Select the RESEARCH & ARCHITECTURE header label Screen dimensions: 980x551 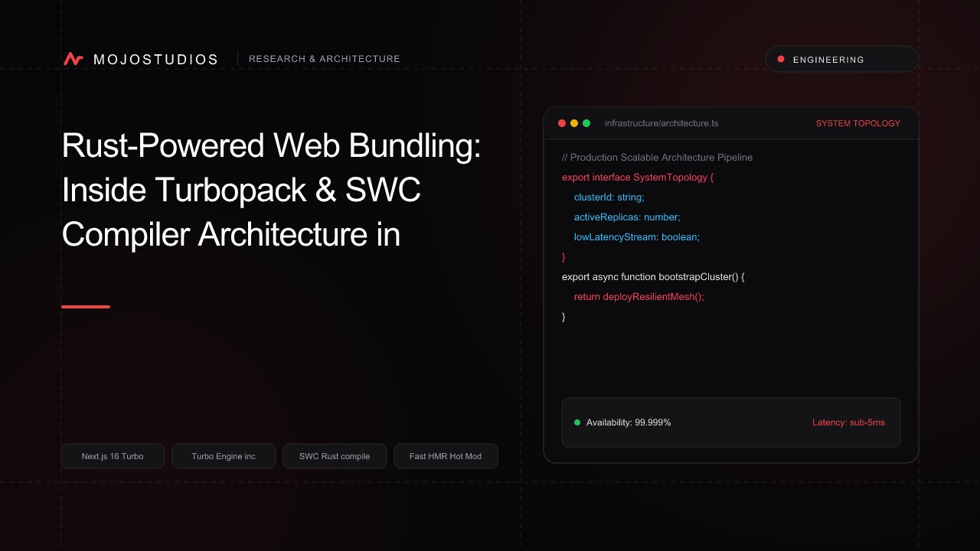click(x=325, y=59)
